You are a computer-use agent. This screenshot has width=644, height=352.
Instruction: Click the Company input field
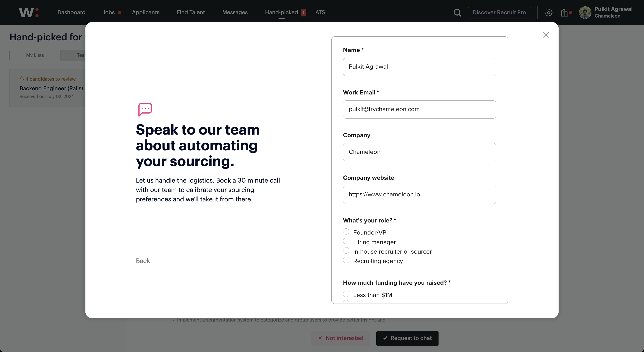coord(419,152)
